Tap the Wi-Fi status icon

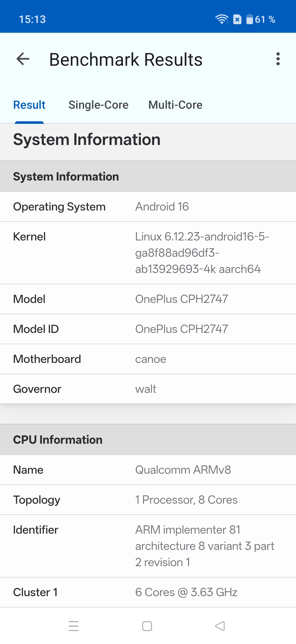click(222, 19)
